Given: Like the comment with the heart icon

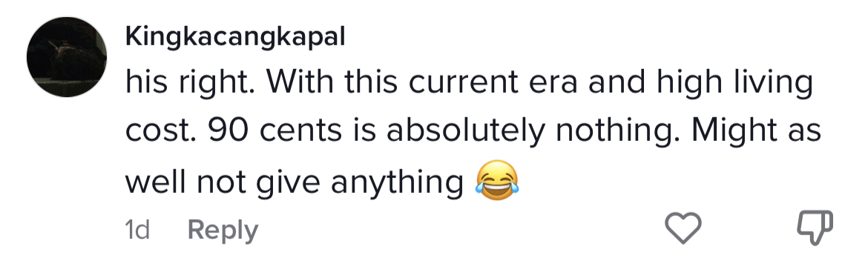Looking at the screenshot, I should point(683,228).
